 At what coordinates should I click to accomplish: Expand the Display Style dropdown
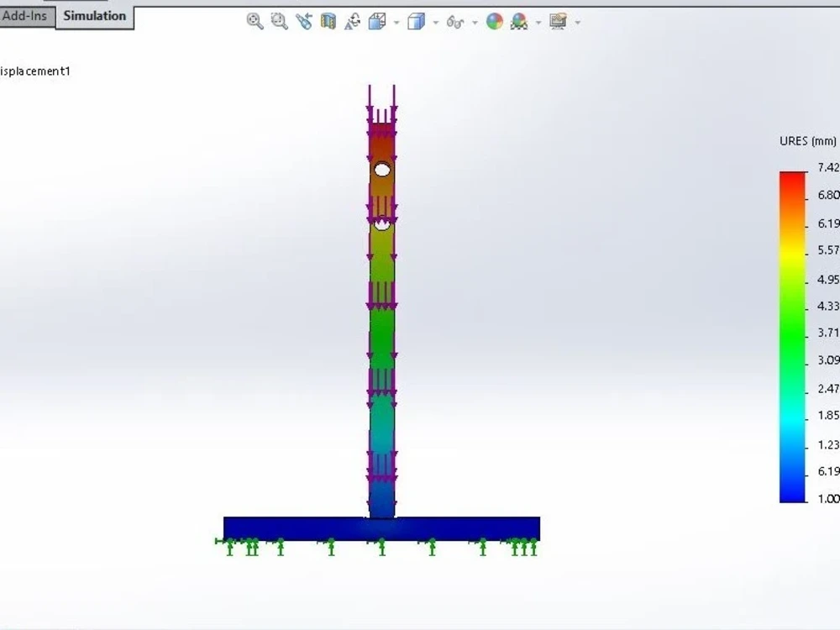[x=434, y=21]
